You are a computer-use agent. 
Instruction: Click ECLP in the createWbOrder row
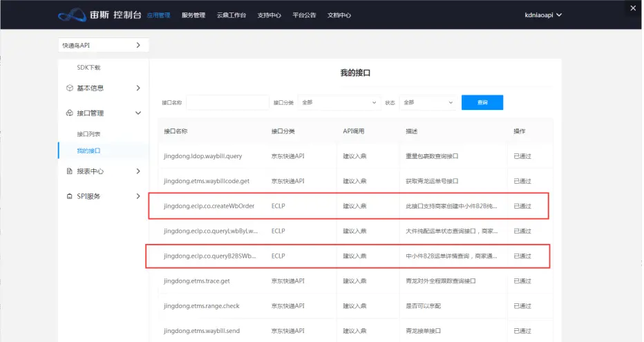point(278,206)
